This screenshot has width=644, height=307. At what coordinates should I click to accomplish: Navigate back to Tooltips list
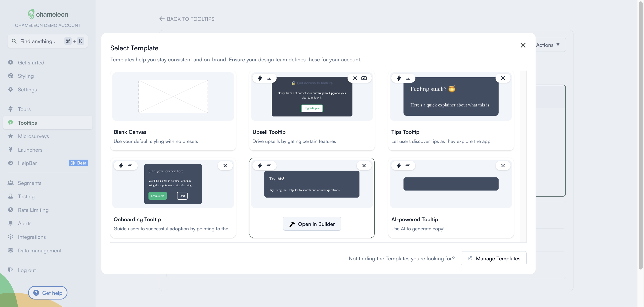[187, 19]
